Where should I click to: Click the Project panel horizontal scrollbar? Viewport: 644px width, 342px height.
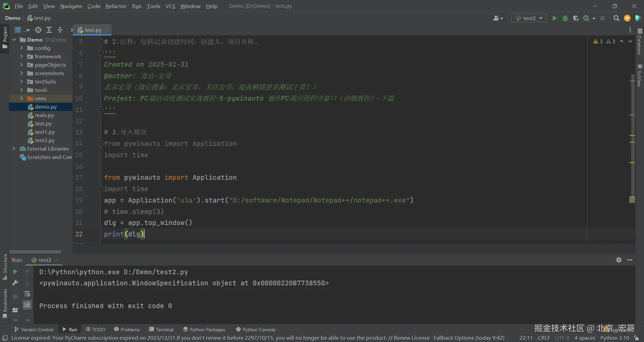[35, 251]
